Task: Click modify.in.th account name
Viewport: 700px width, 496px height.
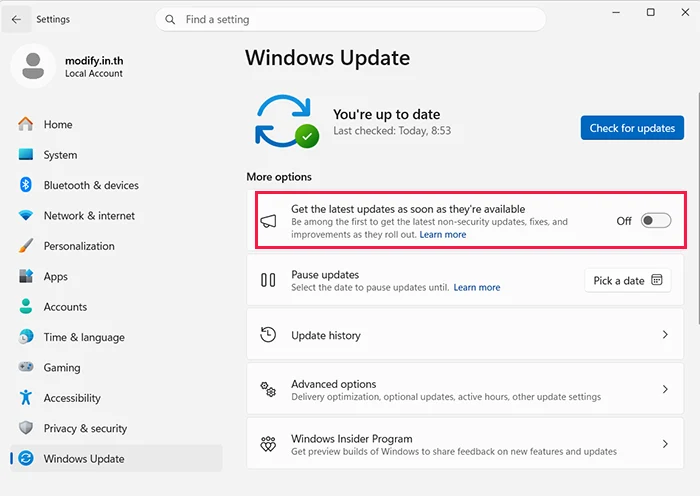Action: 94,61
